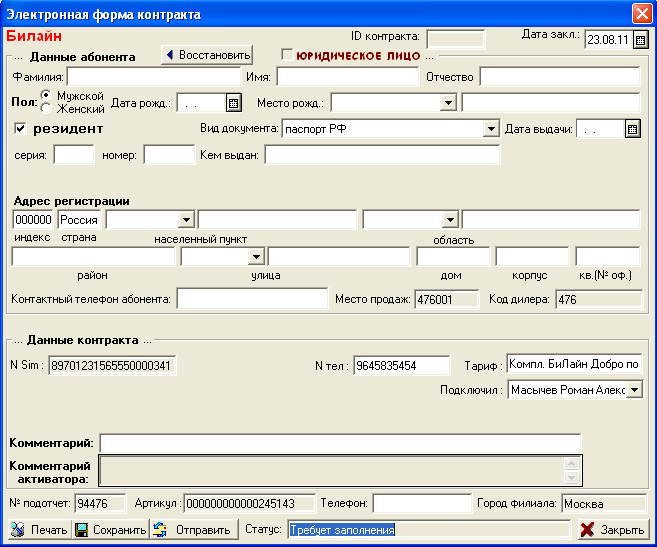The width and height of the screenshot is (657, 547).
Task: Click the Город филиала field Москва
Action: click(604, 503)
